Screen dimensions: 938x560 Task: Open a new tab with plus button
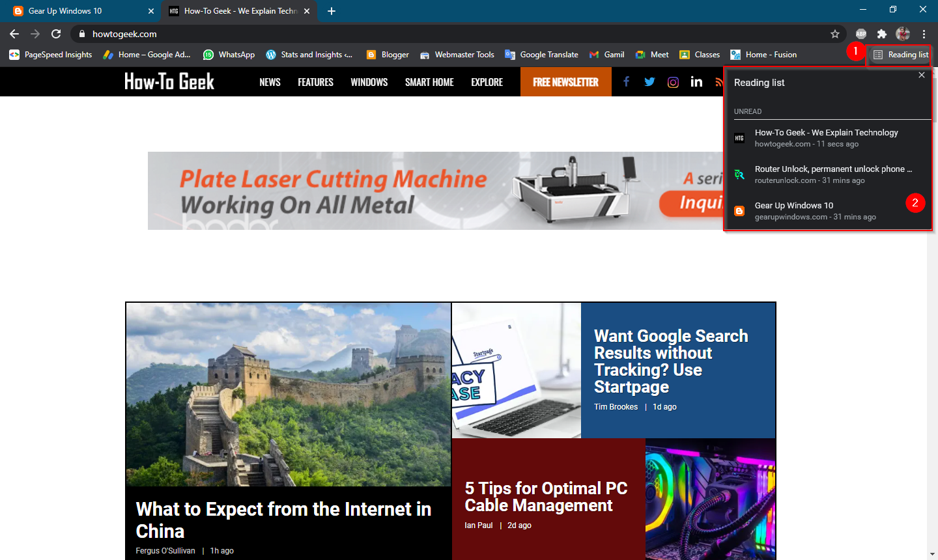pos(332,11)
